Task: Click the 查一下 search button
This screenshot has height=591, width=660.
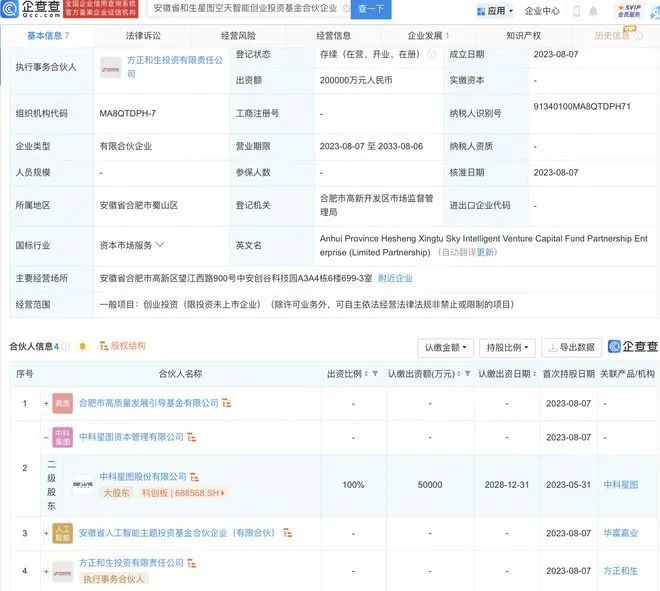Action: tap(371, 10)
